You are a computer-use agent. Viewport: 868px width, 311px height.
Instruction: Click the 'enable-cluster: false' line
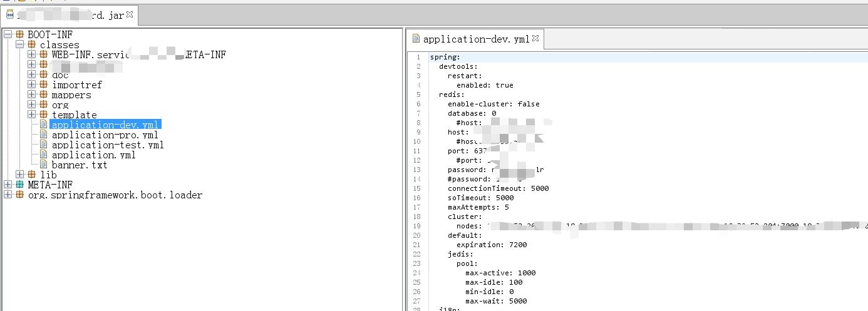pos(493,104)
